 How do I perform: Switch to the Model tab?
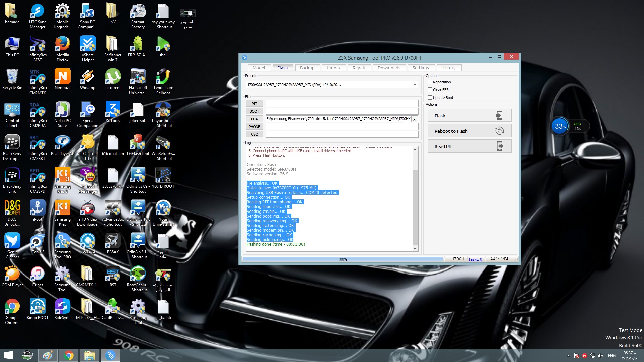coord(259,68)
